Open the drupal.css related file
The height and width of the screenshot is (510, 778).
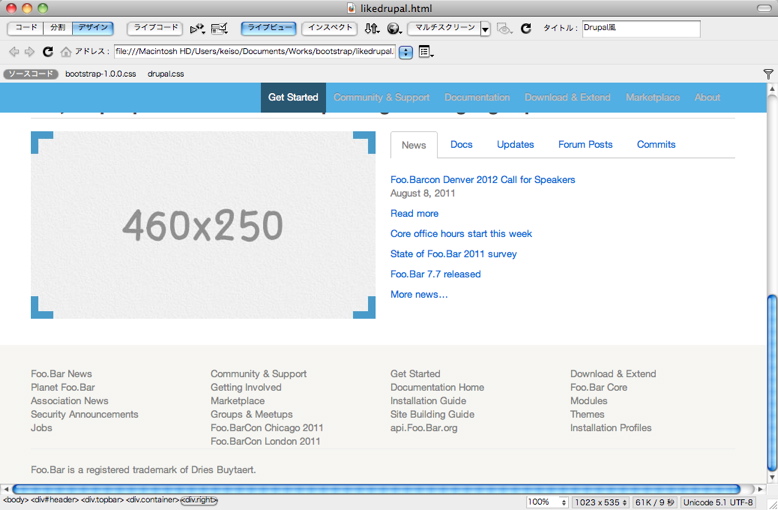coord(166,74)
